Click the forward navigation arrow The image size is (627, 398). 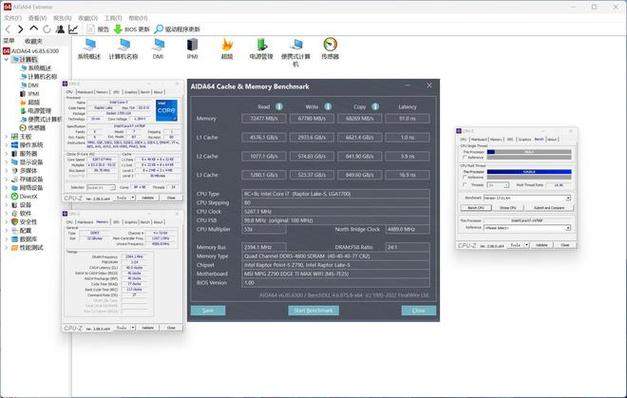coord(21,29)
